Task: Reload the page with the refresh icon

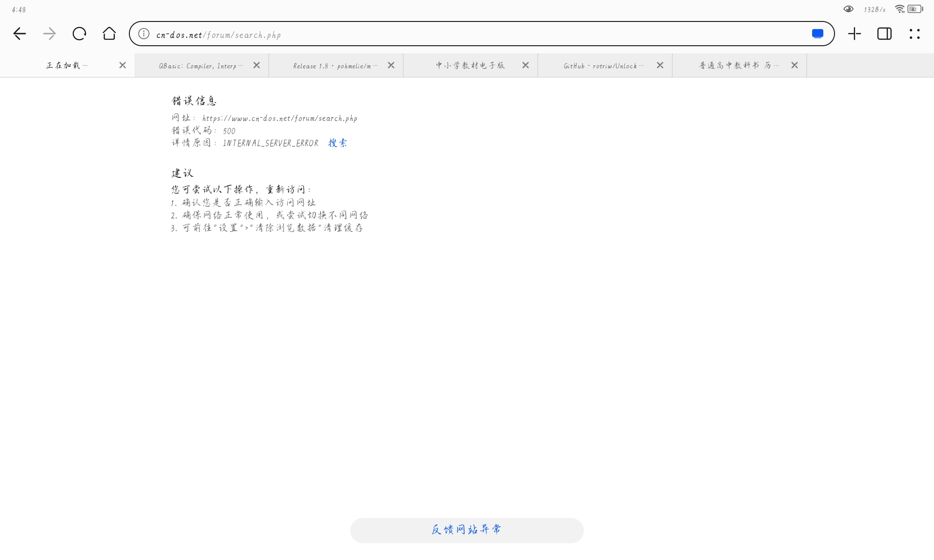Action: pos(79,34)
